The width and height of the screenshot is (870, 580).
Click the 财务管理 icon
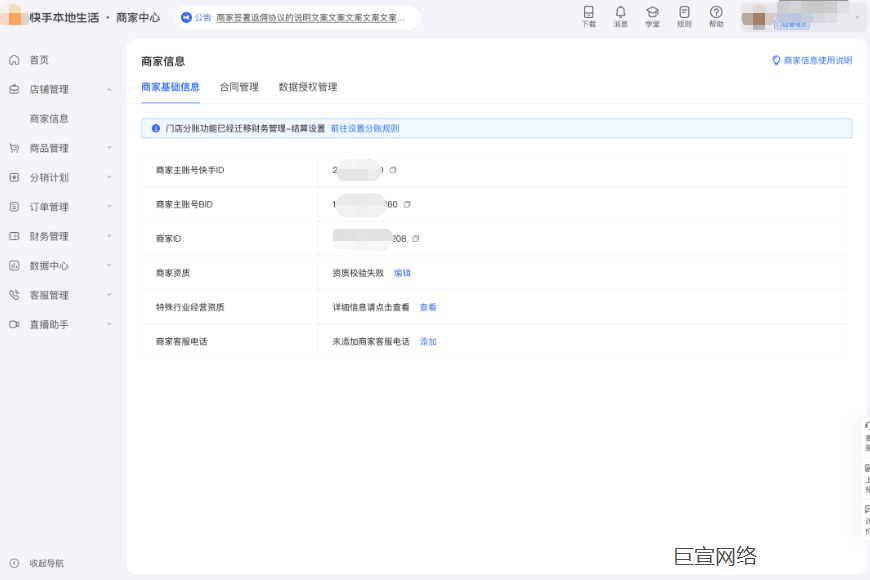14,236
